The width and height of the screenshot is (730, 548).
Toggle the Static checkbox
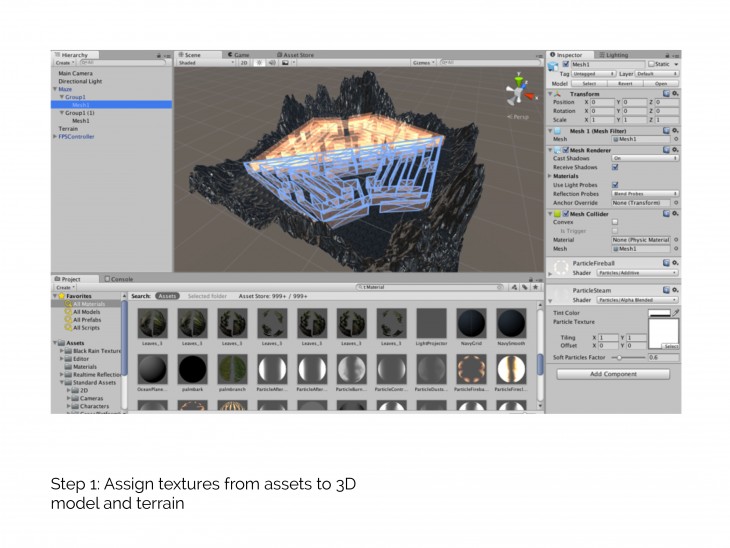[x=651, y=64]
